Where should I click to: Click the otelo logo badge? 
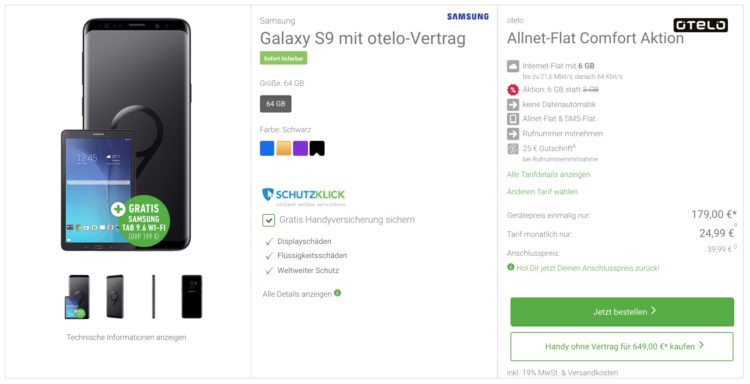[700, 25]
